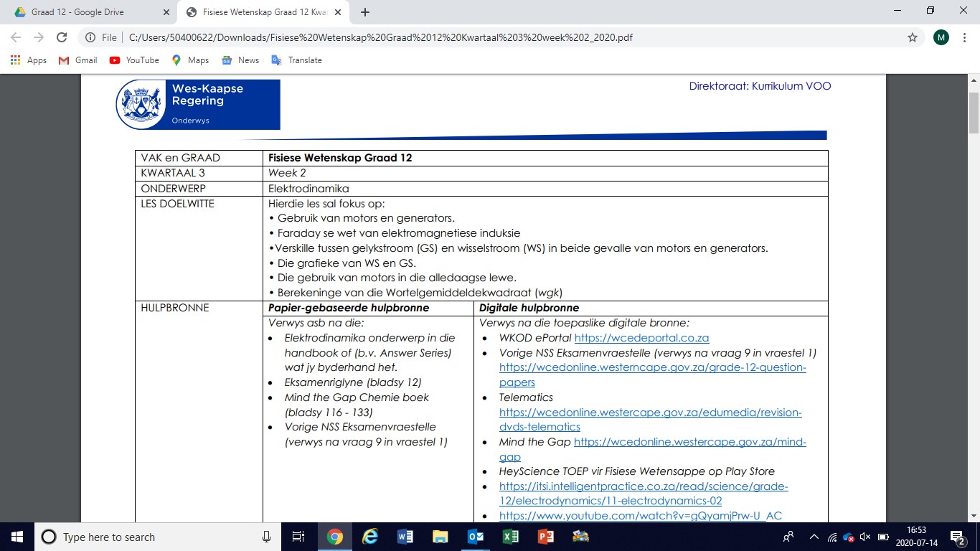The height and width of the screenshot is (551, 980).
Task: Click the muted volume tray icon
Action: (865, 537)
